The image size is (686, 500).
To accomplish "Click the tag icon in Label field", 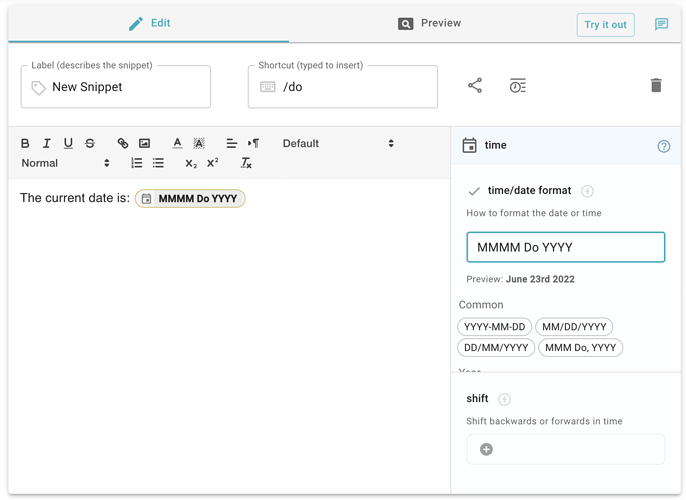I will click(x=38, y=88).
